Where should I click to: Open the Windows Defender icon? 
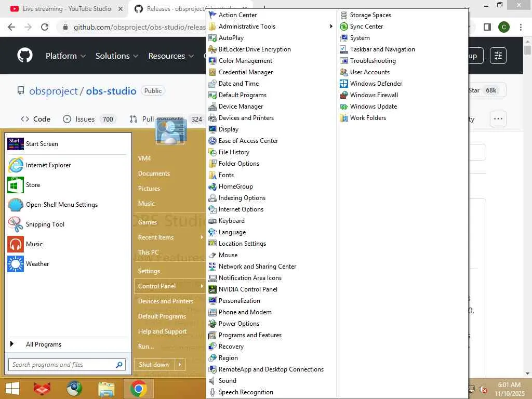pyautogui.click(x=344, y=84)
